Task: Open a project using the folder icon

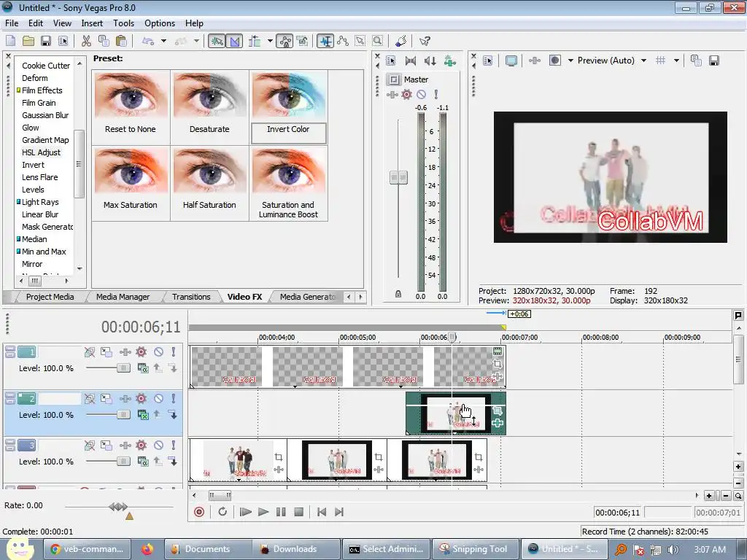Action: pyautogui.click(x=28, y=41)
